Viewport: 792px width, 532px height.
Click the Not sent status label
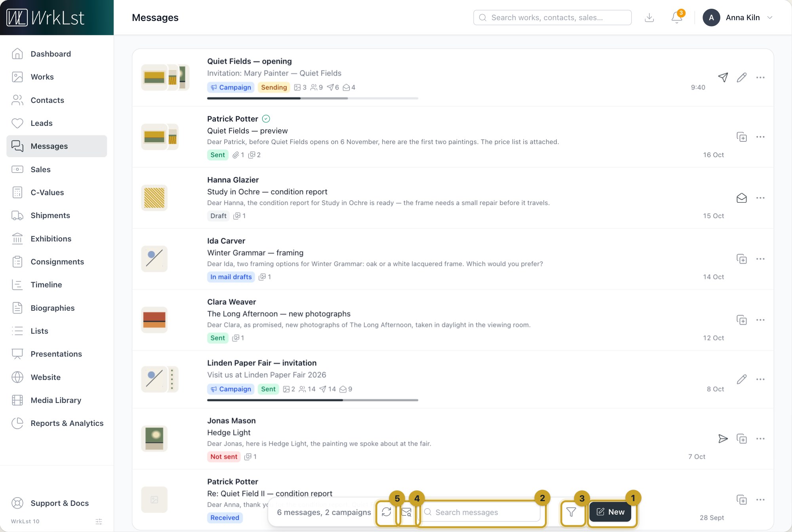coord(224,456)
